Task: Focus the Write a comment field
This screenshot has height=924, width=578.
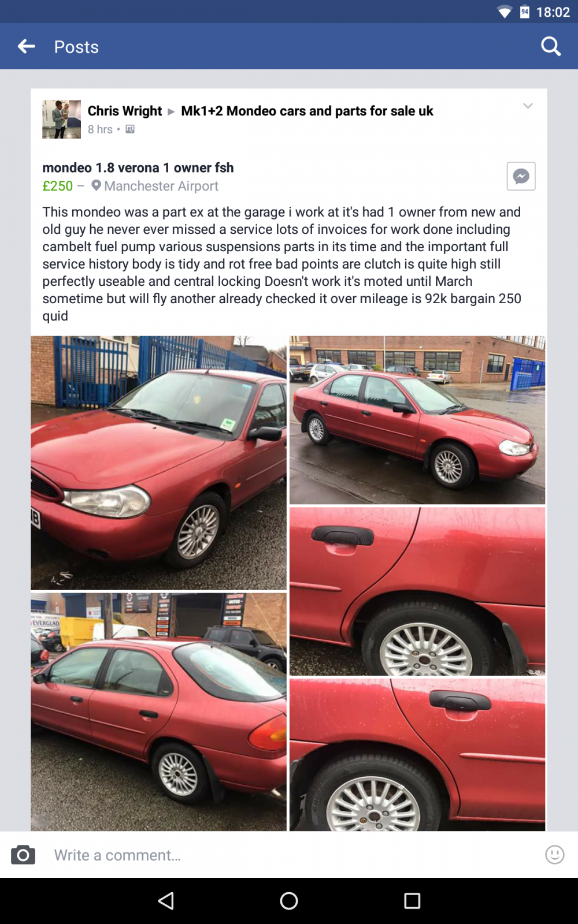Action: coord(289,855)
